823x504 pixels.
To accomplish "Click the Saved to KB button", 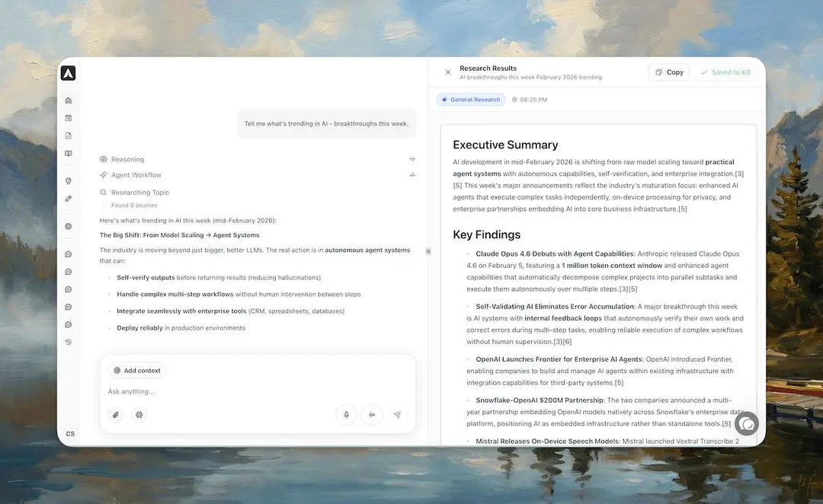I will pyautogui.click(x=725, y=72).
